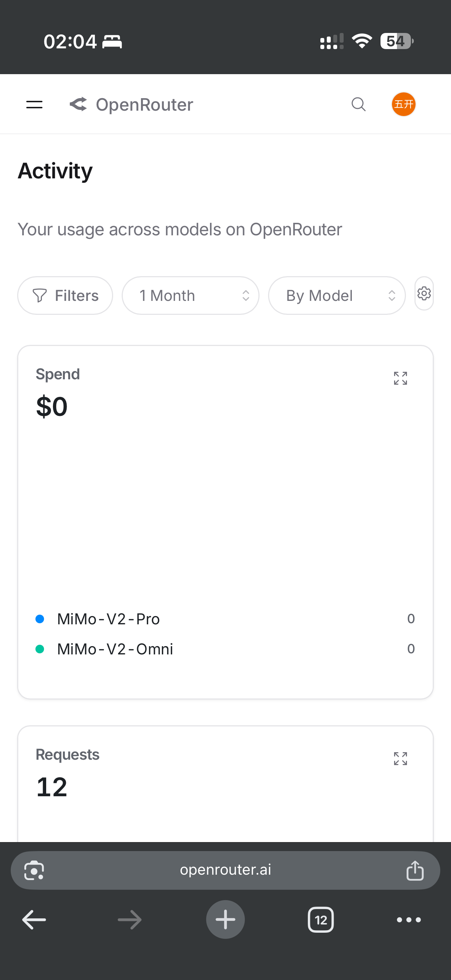Open the By Model grouping dropdown
The width and height of the screenshot is (451, 980).
tap(336, 296)
